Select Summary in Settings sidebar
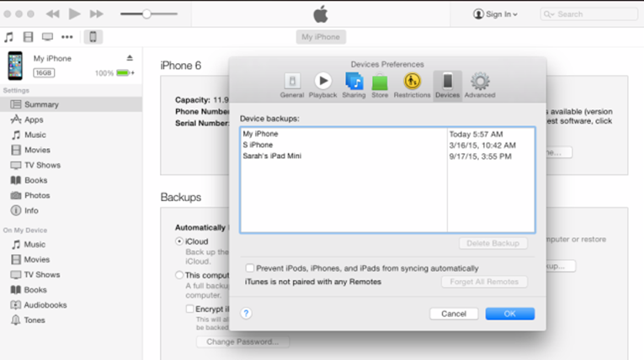The height and width of the screenshot is (360, 644). tap(71, 104)
